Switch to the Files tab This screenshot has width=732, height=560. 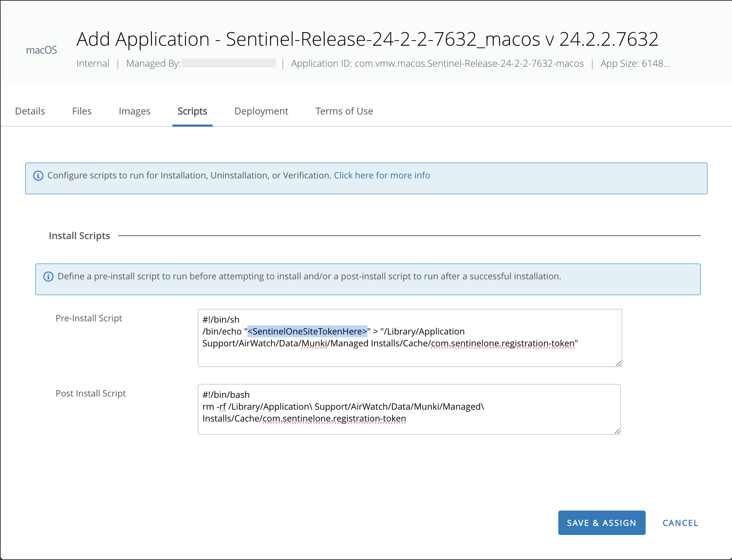coord(82,111)
